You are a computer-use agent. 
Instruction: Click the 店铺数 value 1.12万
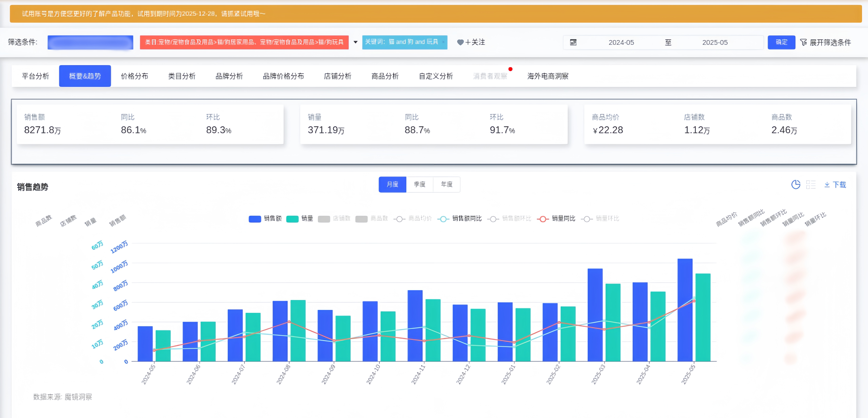coord(697,130)
